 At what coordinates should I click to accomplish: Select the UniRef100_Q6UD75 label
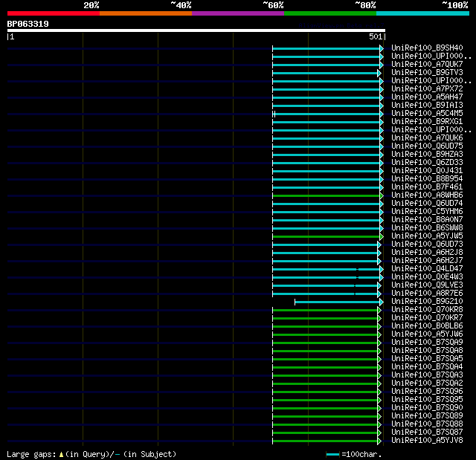(427, 146)
